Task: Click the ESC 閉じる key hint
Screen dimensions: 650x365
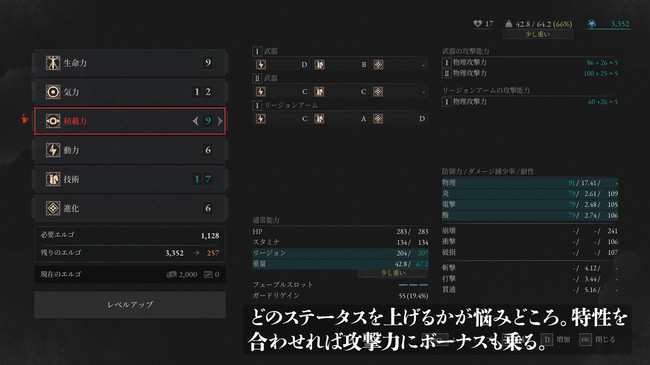Action: click(597, 340)
